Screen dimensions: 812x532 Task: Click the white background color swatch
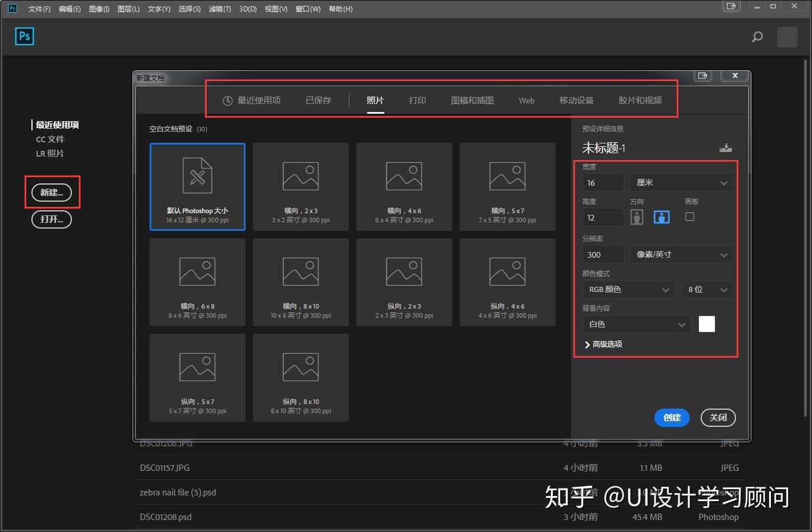pos(707,324)
